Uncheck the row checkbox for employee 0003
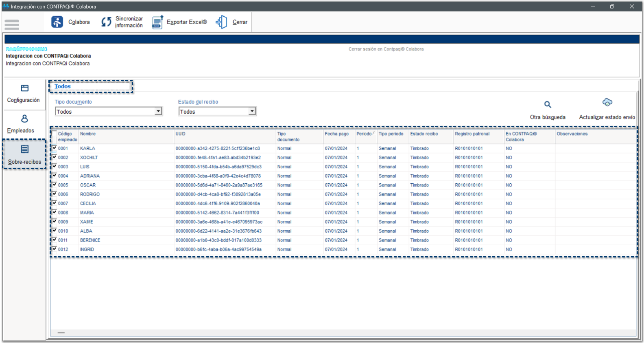 pyautogui.click(x=54, y=166)
